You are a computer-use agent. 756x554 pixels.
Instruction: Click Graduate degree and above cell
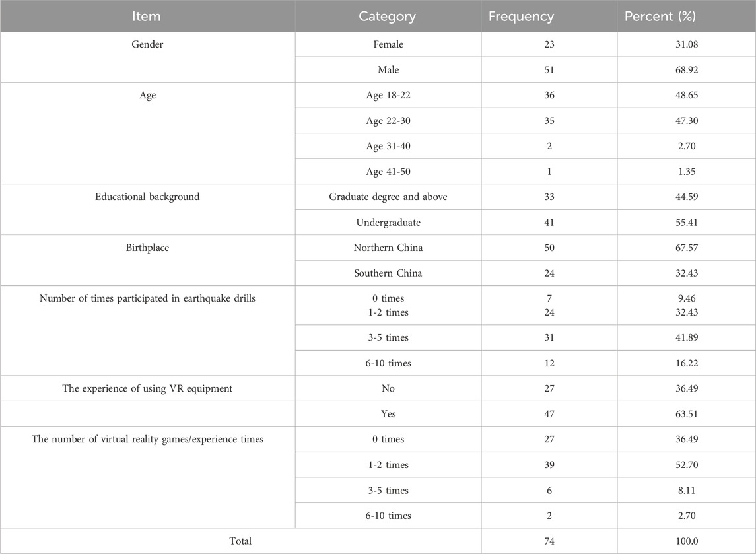[387, 197]
